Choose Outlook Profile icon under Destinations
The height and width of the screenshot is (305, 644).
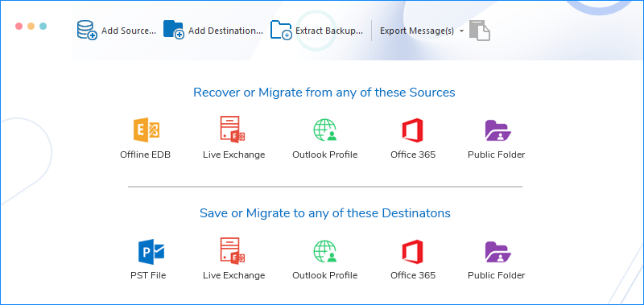point(325,251)
